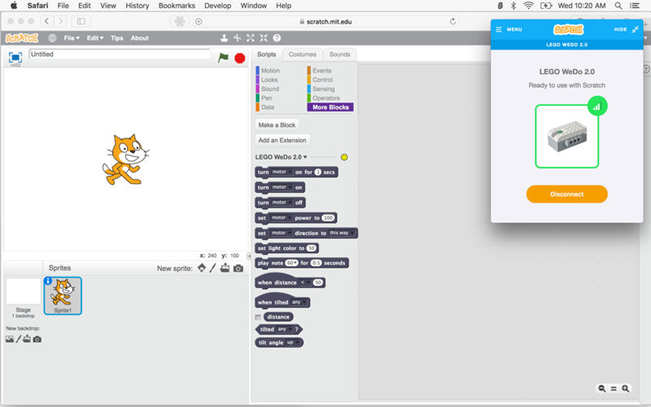The height and width of the screenshot is (407, 651).
Task: Click the Scratch logo in editor toolbar
Action: [x=22, y=38]
